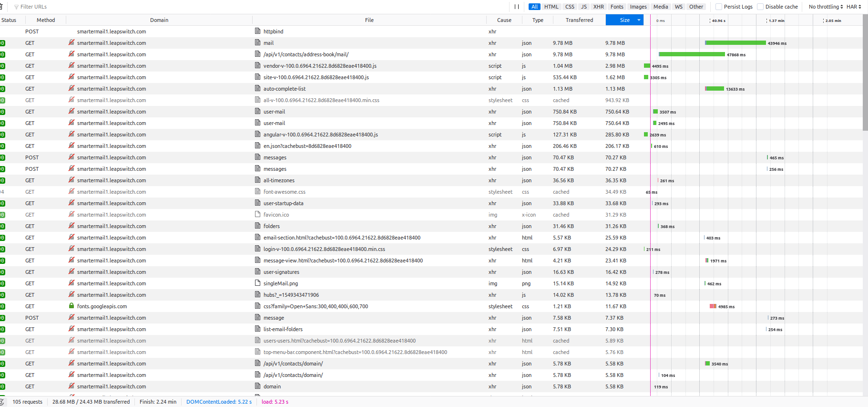868x407 pixels.
Task: Filter requests by the Images tab
Action: pos(638,7)
